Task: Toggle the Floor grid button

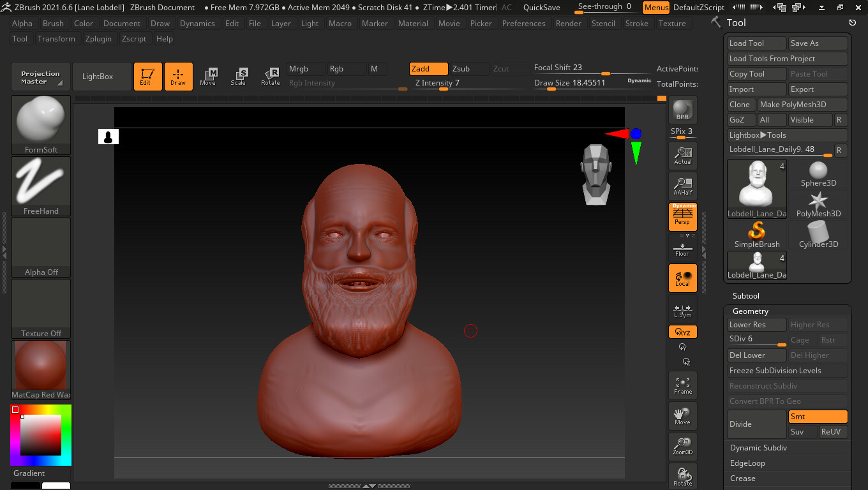Action: pos(682,249)
